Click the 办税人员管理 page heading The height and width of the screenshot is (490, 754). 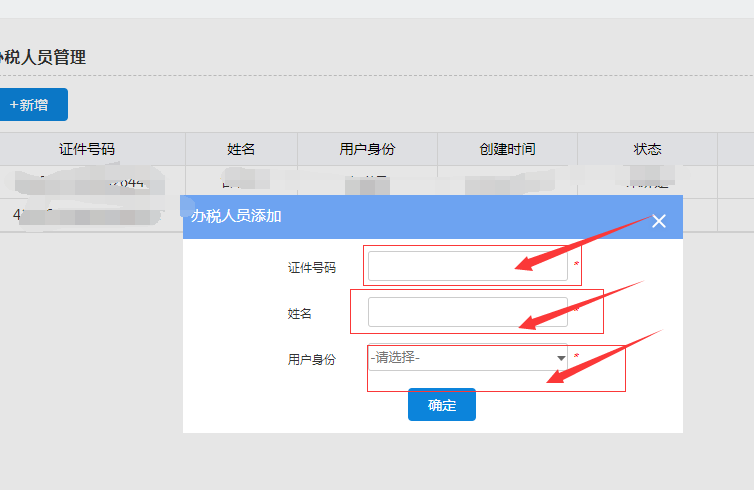click(x=43, y=57)
